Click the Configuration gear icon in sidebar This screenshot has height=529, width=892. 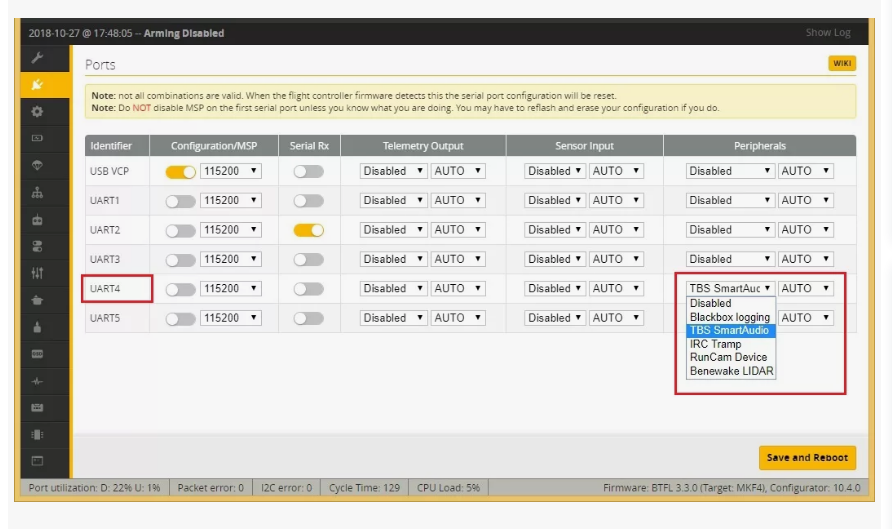click(38, 111)
